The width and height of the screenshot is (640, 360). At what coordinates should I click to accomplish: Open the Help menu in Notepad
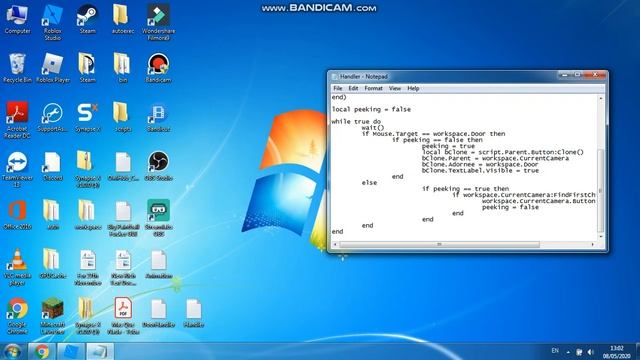[413, 88]
